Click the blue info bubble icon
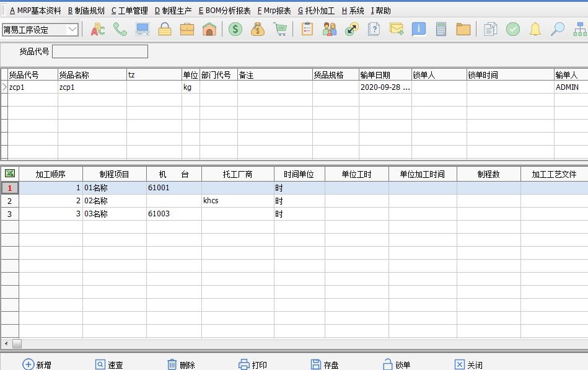The width and height of the screenshot is (588, 370). point(418,29)
